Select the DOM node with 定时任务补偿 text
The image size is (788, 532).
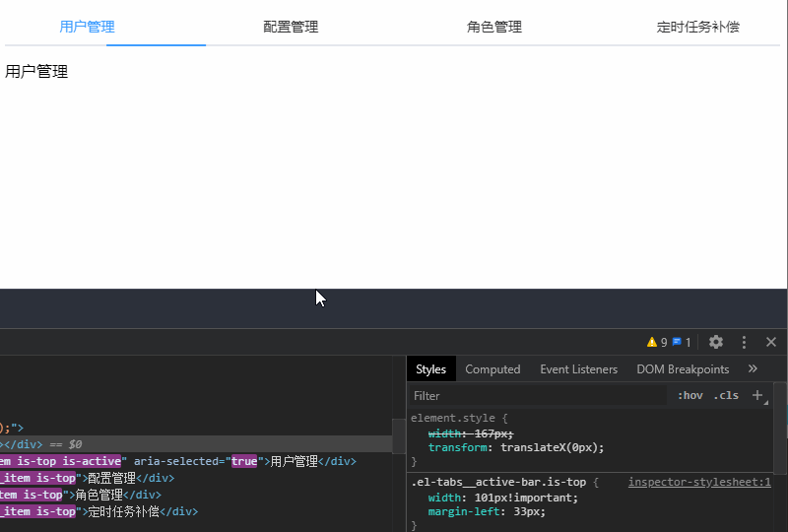pyautogui.click(x=99, y=511)
